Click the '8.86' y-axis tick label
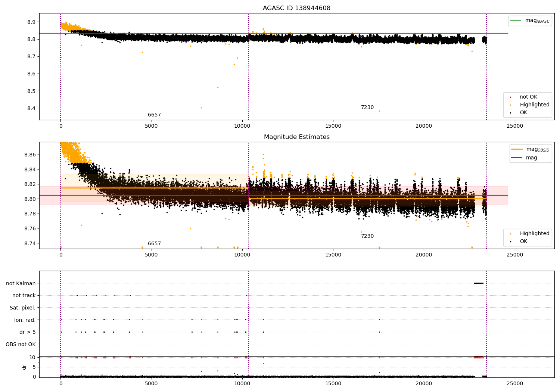Viewport: 560px width, 392px height. click(30, 155)
